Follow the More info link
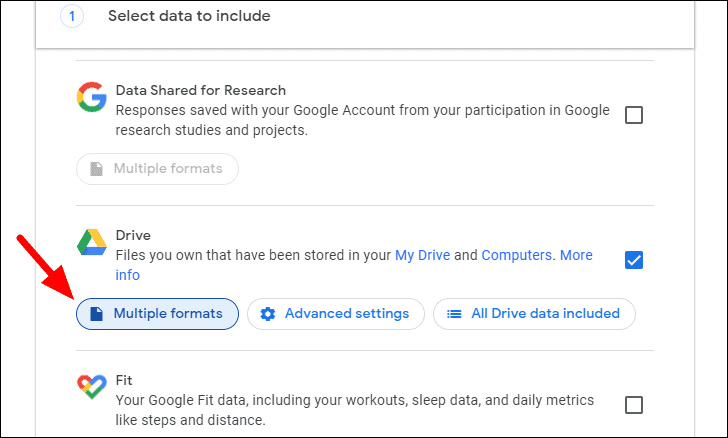 tap(575, 256)
